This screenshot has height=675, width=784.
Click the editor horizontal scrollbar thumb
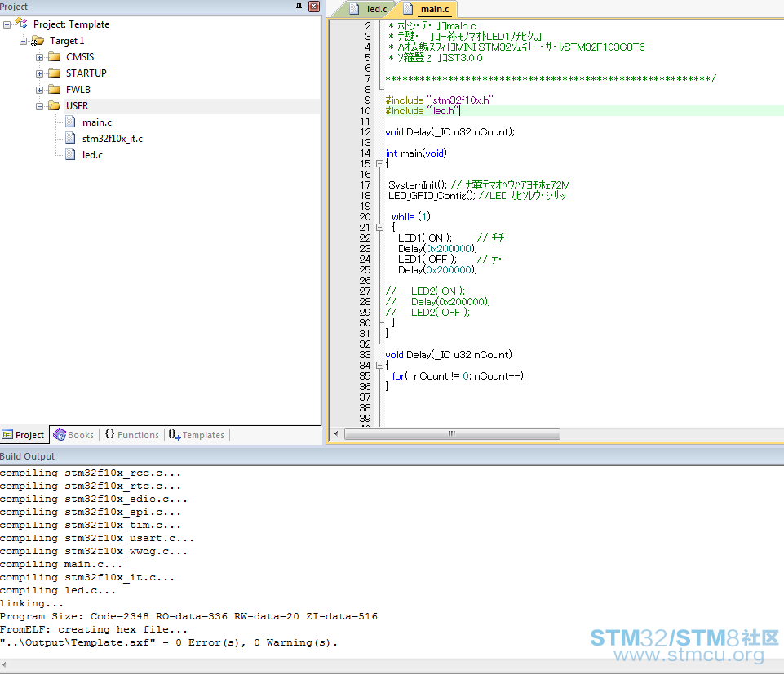(x=452, y=434)
